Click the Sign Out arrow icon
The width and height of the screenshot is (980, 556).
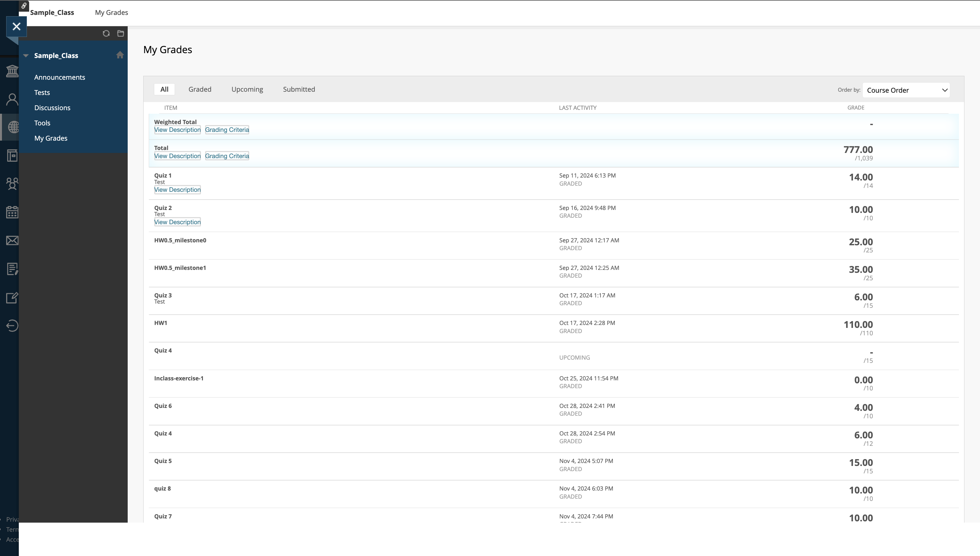pos(12,326)
